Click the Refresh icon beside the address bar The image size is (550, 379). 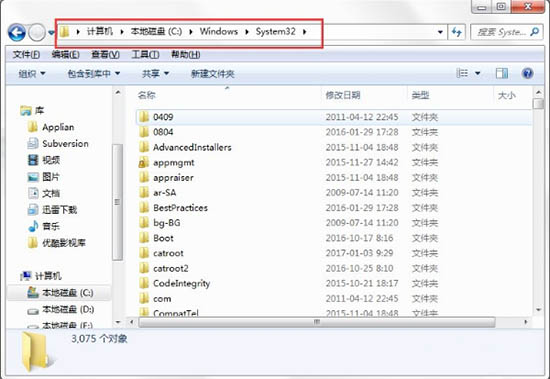[x=457, y=32]
